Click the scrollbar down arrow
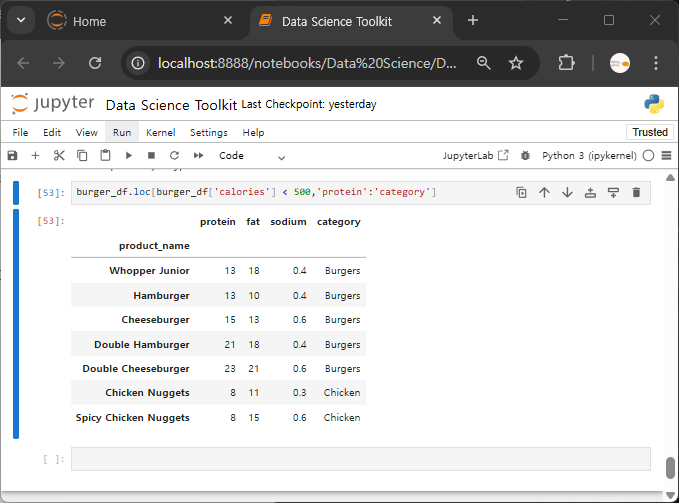Viewport: 679px width, 503px height. click(x=670, y=495)
